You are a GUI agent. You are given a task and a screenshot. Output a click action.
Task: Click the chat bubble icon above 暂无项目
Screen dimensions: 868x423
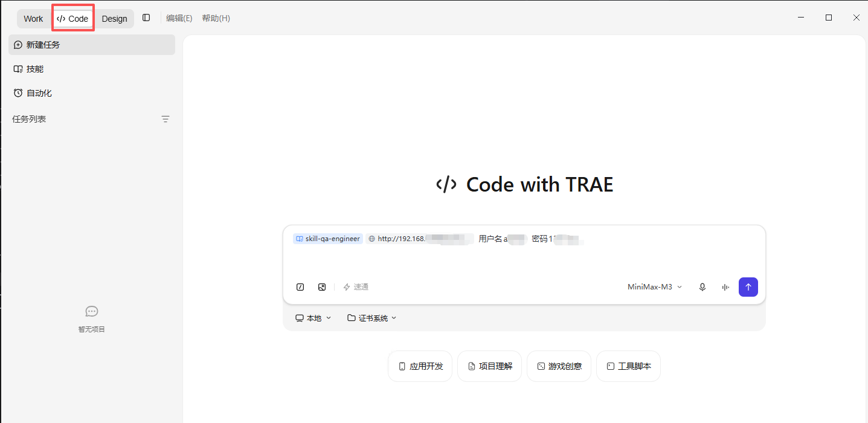[92, 311]
